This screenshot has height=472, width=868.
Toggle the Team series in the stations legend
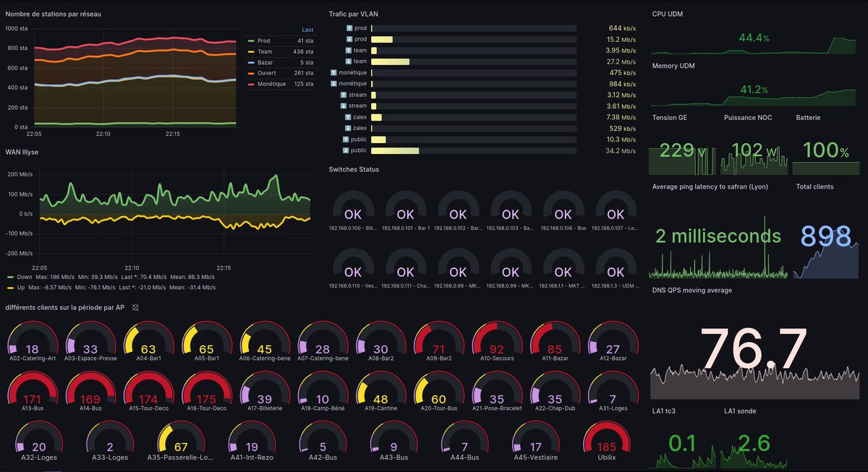[x=265, y=52]
